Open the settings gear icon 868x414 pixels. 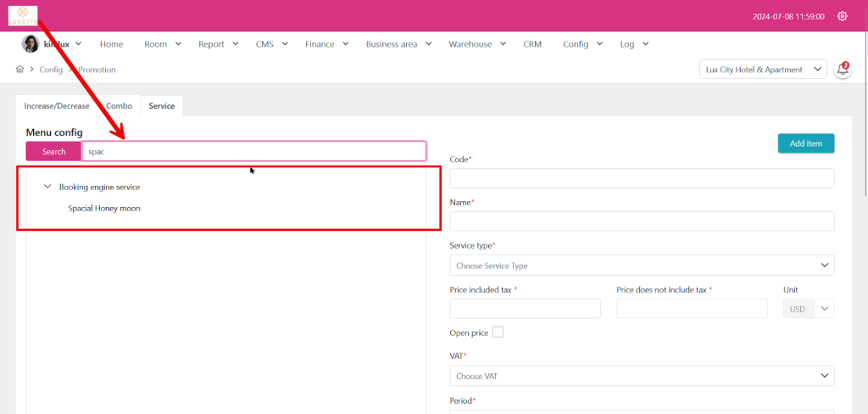point(842,16)
